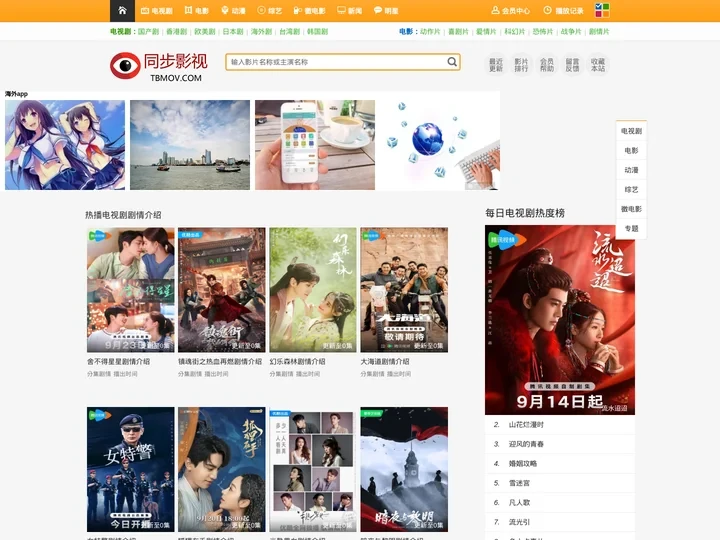Click the 镇魂街之热血再燃剧情介绍 title link

click(x=220, y=361)
